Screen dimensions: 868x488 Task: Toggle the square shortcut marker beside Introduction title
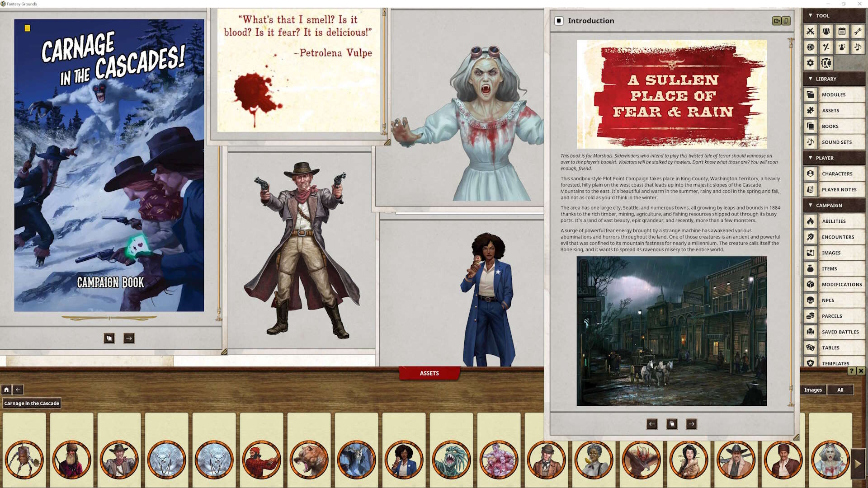pyautogui.click(x=559, y=21)
